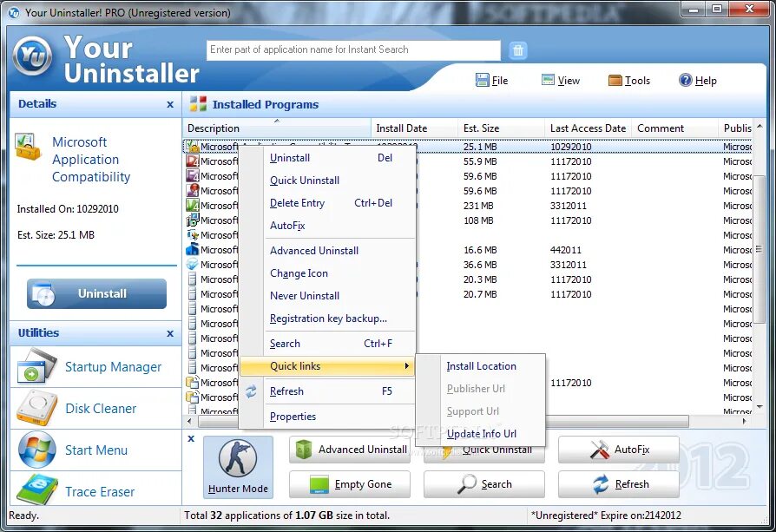Open Update Info Url quick link
The height and width of the screenshot is (532, 776).
481,434
